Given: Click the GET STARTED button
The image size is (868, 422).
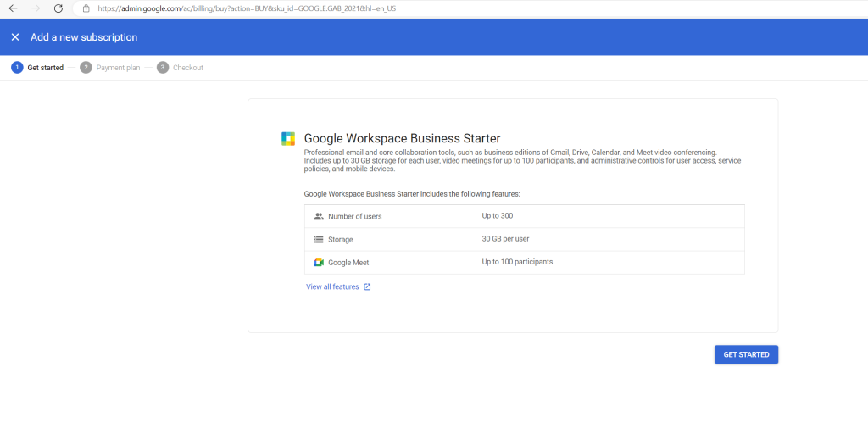Looking at the screenshot, I should pos(746,354).
